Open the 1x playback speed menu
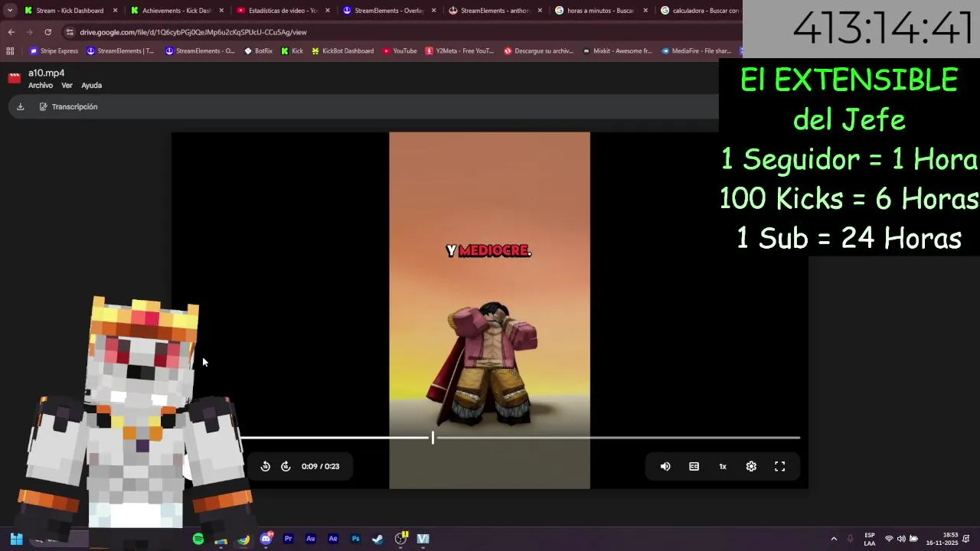This screenshot has height=551, width=980. click(722, 466)
